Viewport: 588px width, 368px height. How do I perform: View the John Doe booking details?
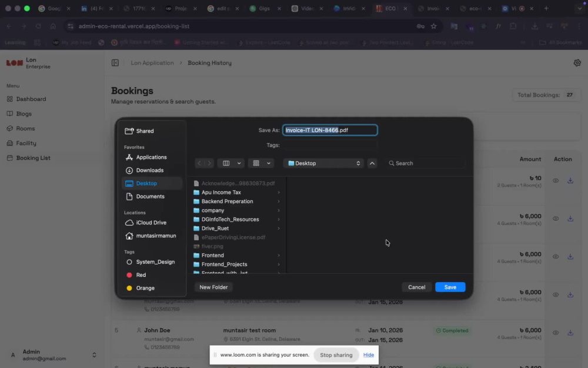pos(556,333)
